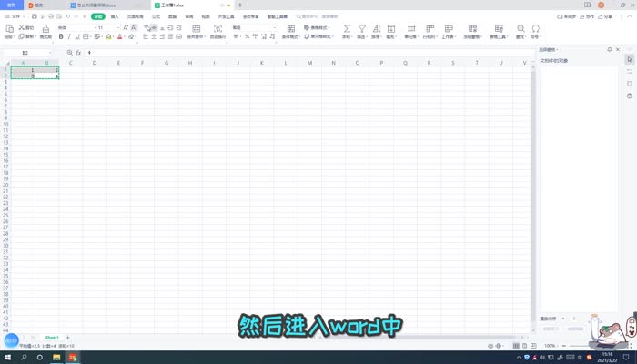
Task: Switch to normal view in status bar
Action: [516, 346]
